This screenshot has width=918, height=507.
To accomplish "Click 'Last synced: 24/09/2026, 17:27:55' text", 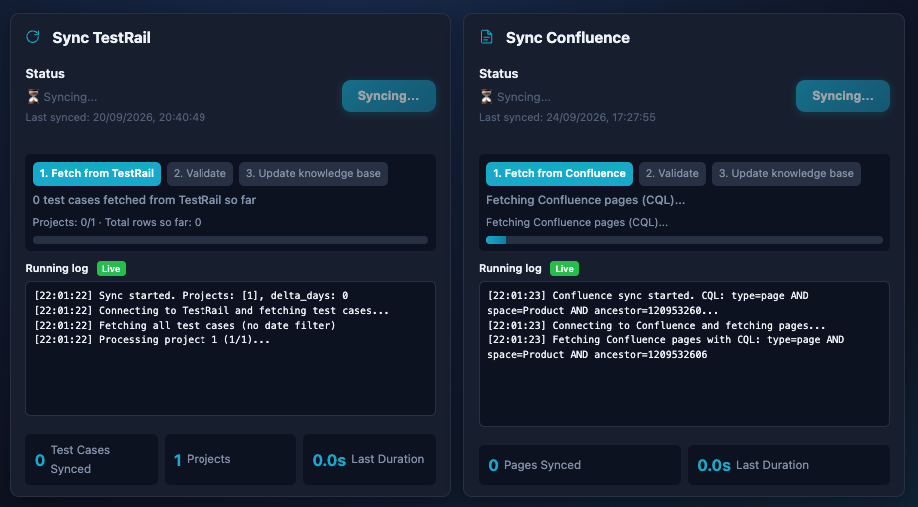I will coord(567,117).
